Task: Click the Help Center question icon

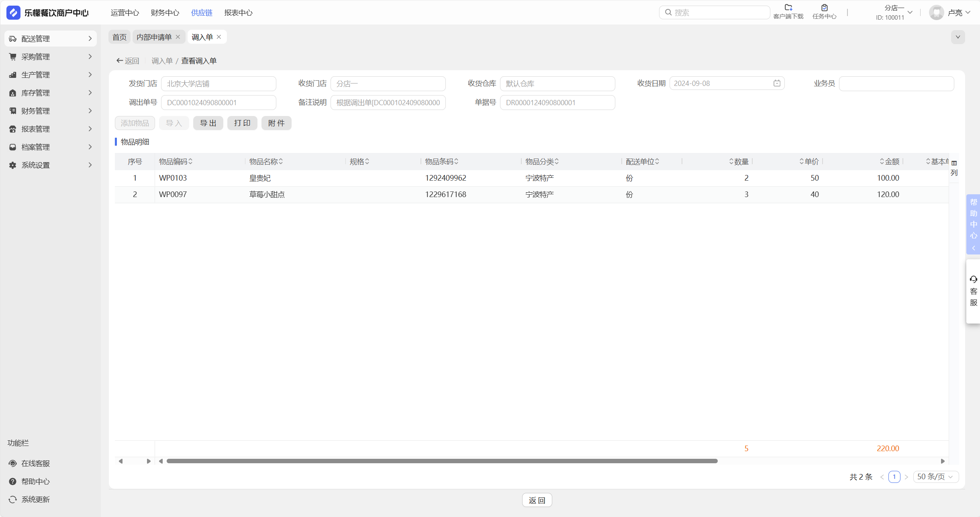Action: tap(13, 481)
